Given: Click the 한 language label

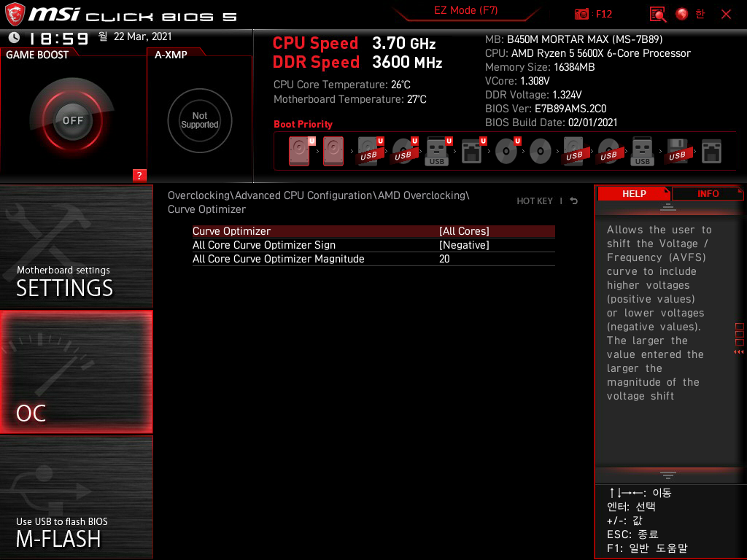Looking at the screenshot, I should (700, 14).
